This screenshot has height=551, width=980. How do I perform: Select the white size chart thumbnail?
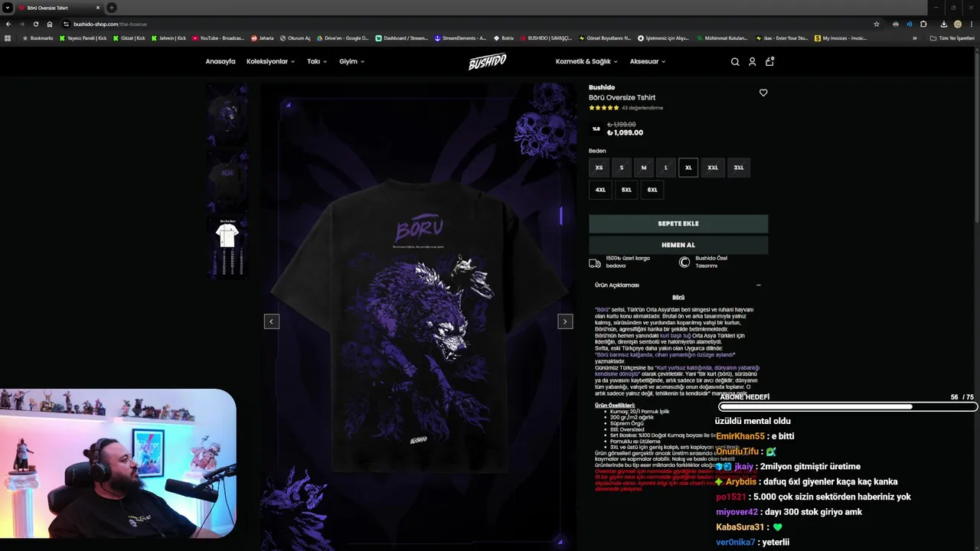coord(227,248)
